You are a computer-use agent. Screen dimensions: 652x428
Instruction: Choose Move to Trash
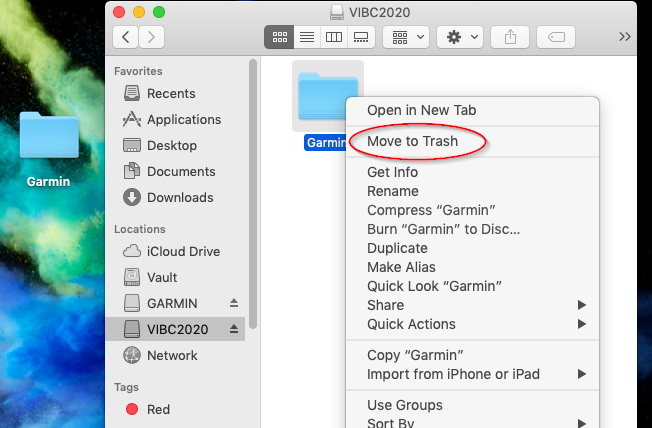[472, 141]
